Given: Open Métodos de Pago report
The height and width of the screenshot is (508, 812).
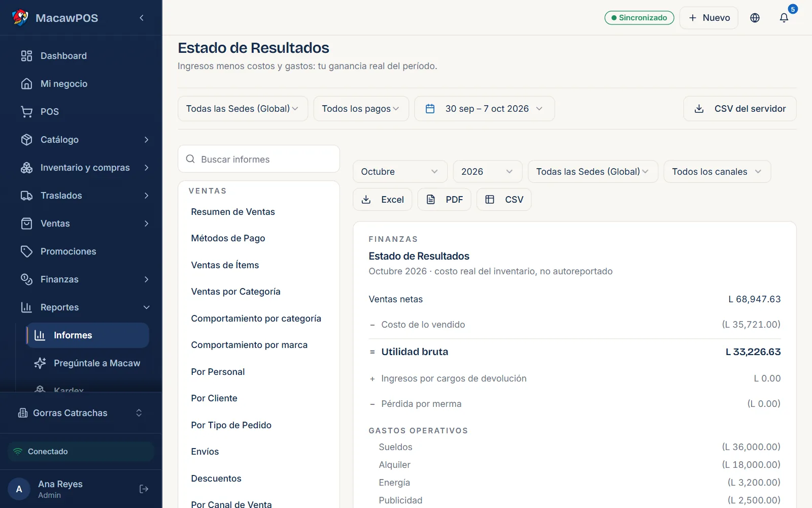Looking at the screenshot, I should tap(228, 238).
